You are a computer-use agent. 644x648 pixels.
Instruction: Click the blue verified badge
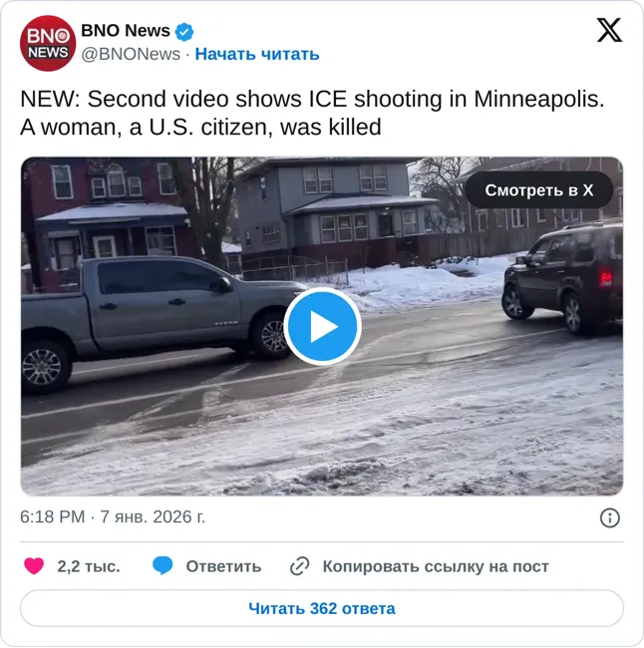pos(184,32)
